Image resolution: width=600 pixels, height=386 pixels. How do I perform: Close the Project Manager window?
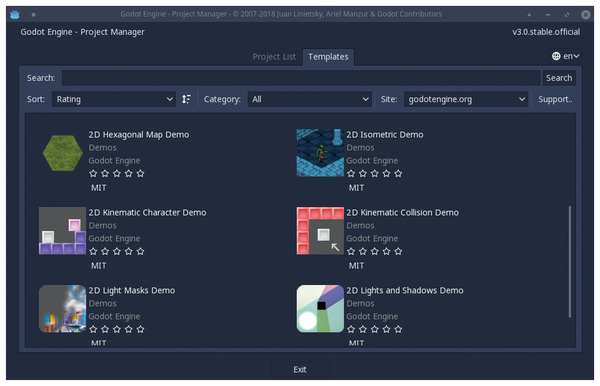pyautogui.click(x=585, y=15)
